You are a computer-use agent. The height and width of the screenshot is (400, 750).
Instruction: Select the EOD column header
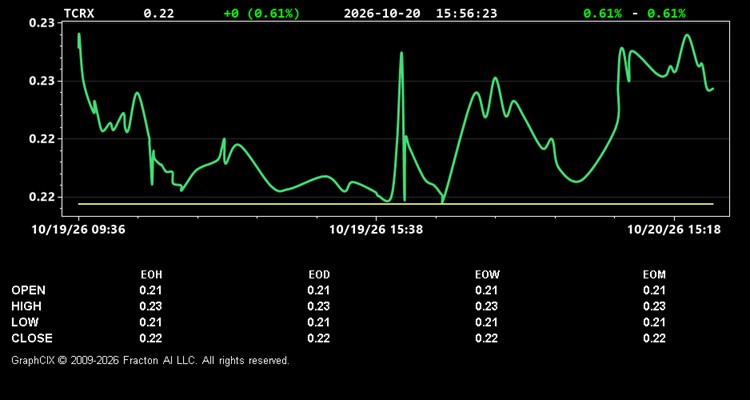point(319,275)
